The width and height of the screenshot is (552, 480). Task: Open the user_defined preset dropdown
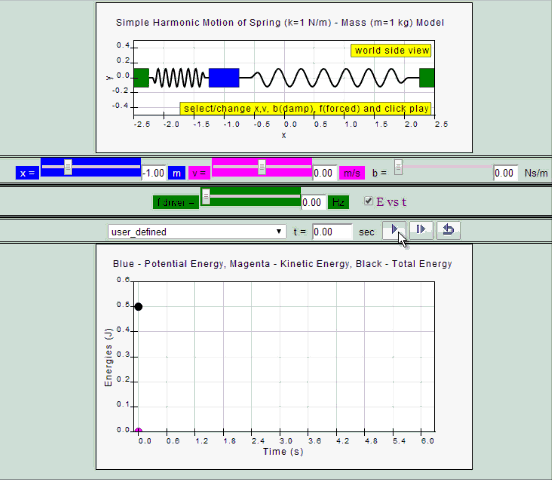197,232
